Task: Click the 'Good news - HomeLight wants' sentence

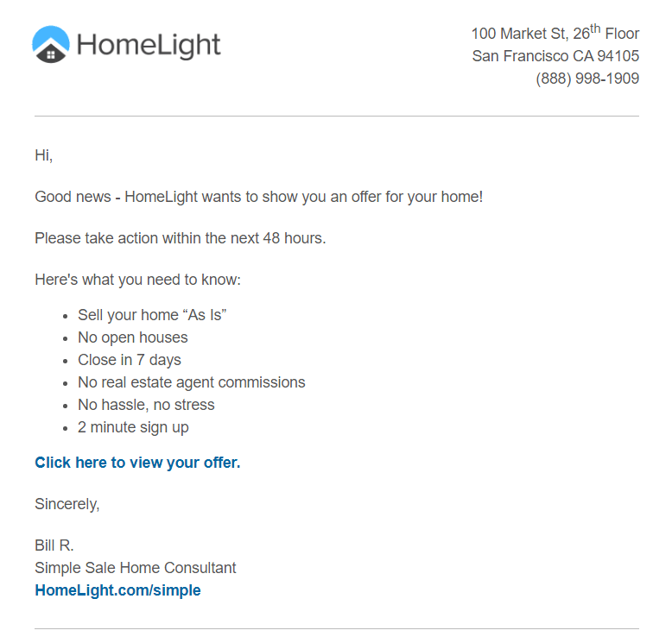Action: pos(259,197)
